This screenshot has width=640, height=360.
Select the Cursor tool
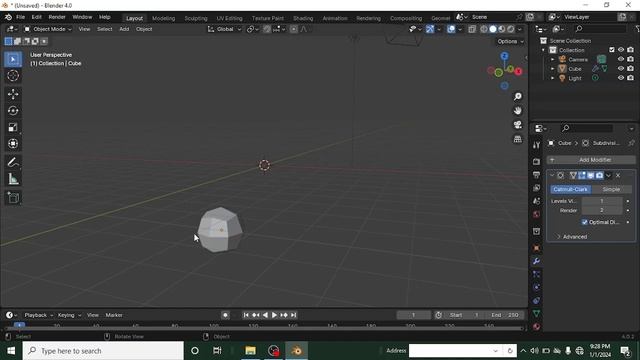point(13,76)
